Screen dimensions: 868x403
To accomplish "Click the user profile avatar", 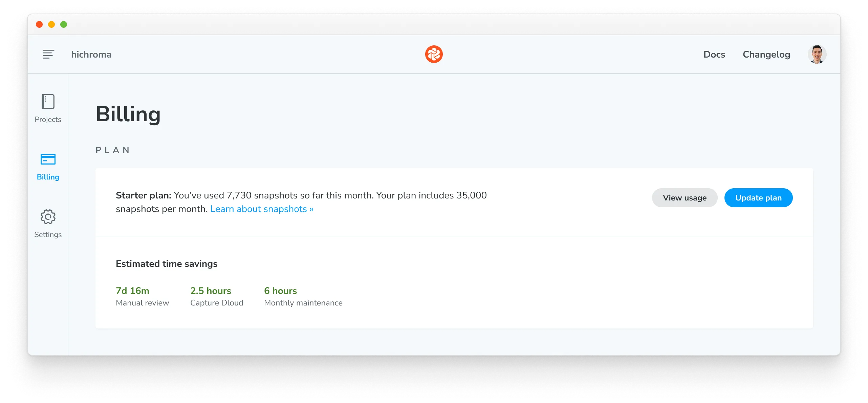I will (817, 54).
